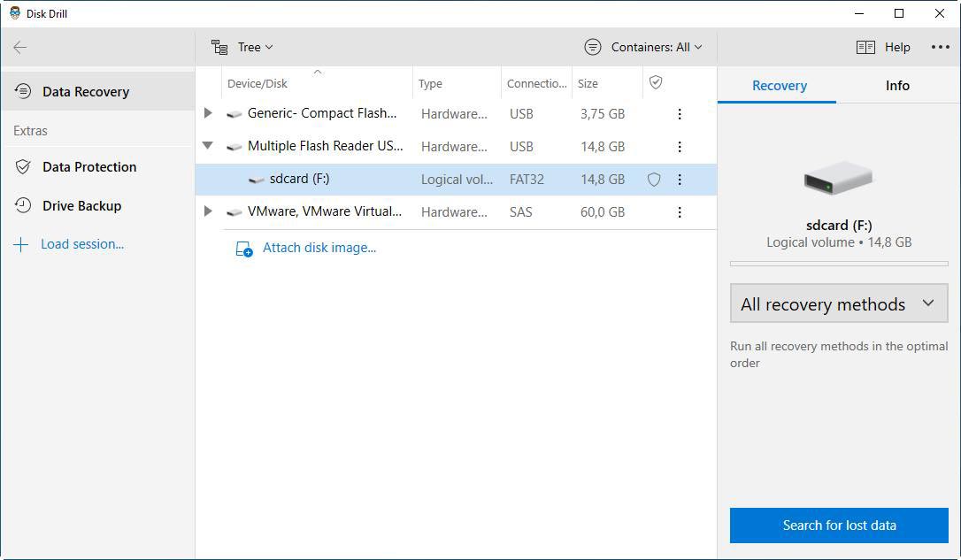Expand the Generic- Compact Flash disk
This screenshot has width=961, height=560.
[208, 113]
